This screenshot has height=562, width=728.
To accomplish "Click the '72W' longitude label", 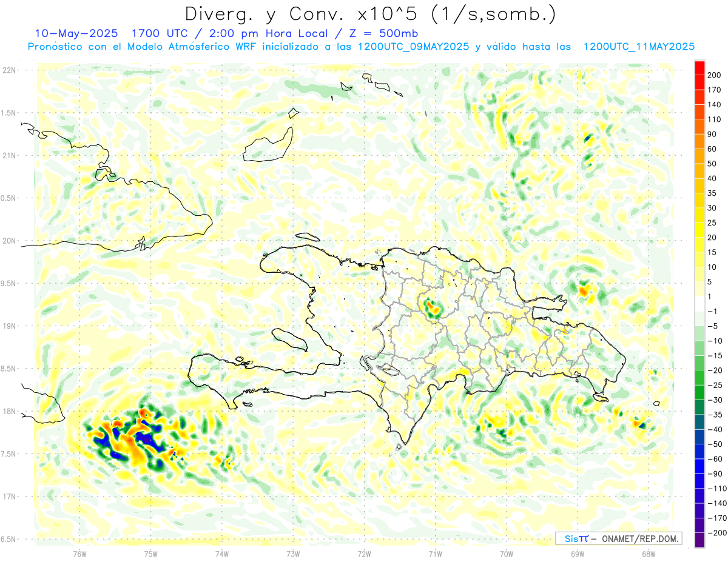I will click(x=364, y=554).
